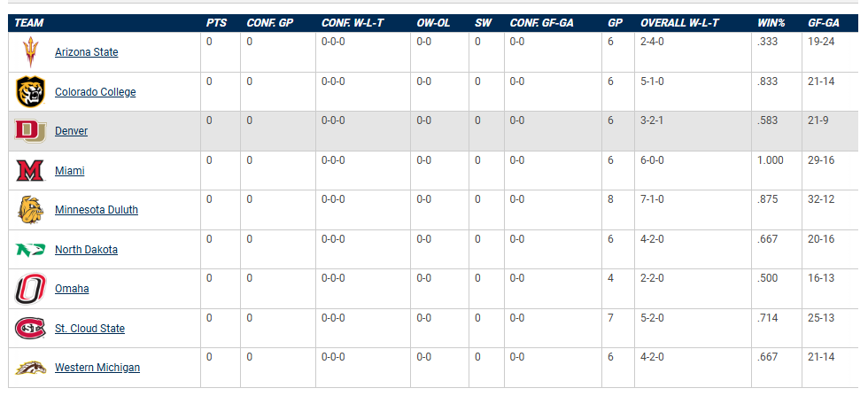868x396 pixels.
Task: Click the St. Cloud State logo
Action: point(31,329)
